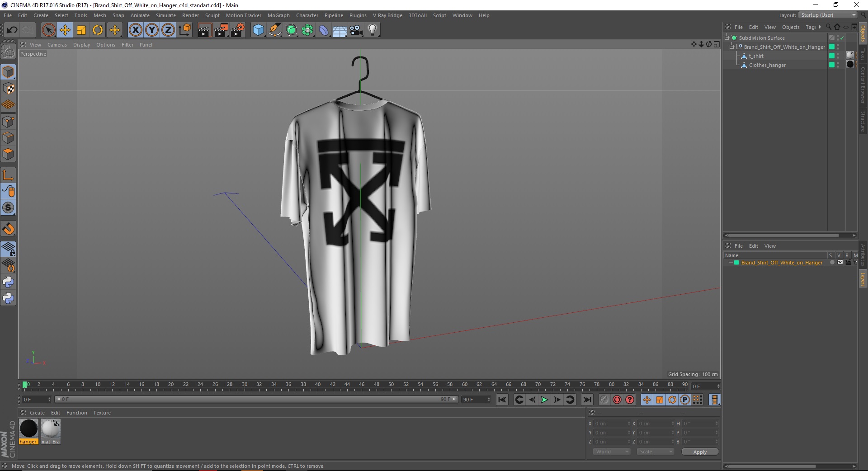This screenshot has height=471, width=868.
Task: Click the Apply coordinates button
Action: coord(700,452)
